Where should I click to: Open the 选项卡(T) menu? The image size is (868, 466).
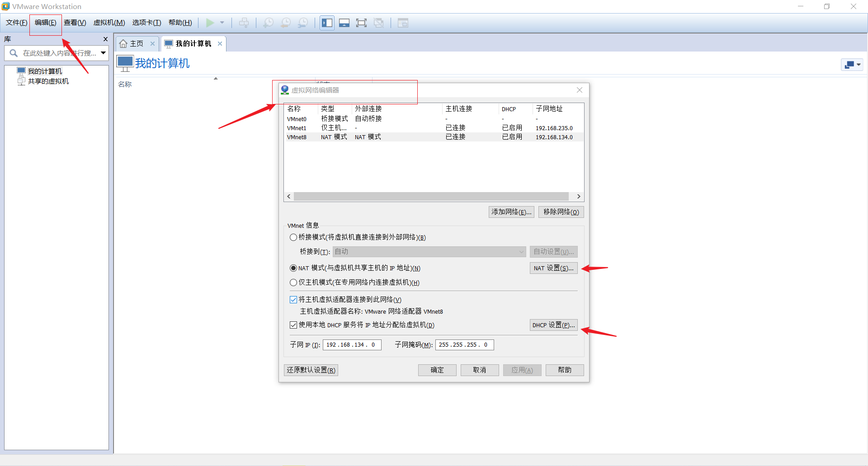click(x=146, y=23)
